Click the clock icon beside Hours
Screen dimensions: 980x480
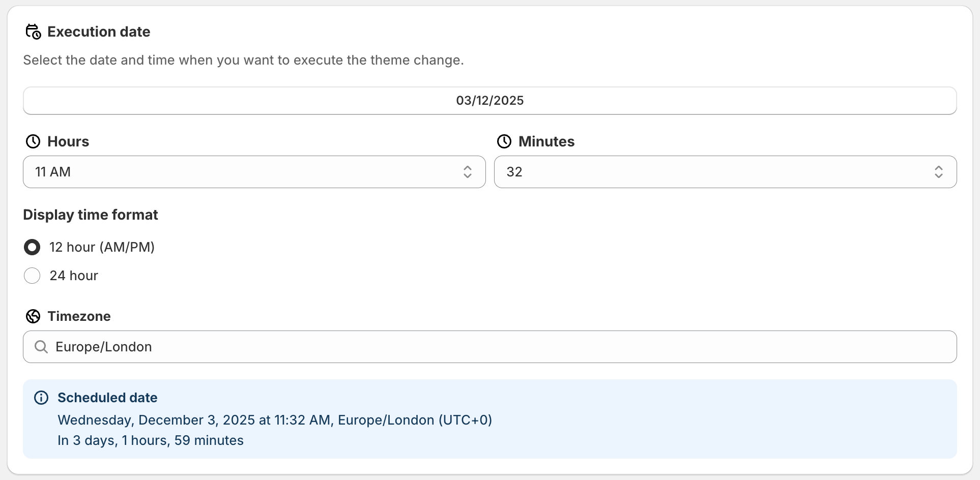(33, 141)
